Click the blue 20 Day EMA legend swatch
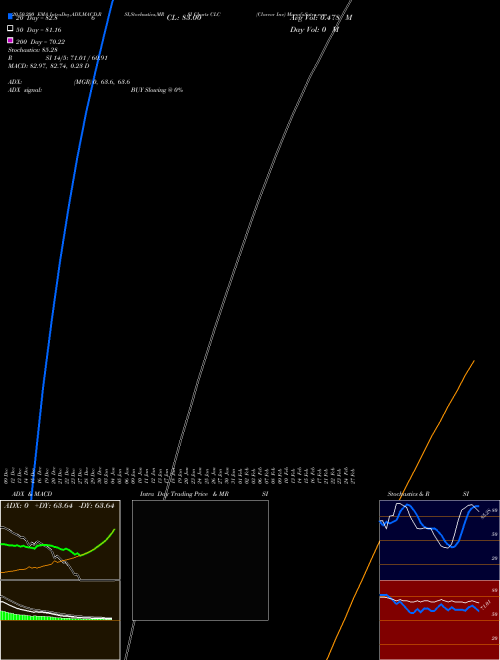The width and height of the screenshot is (500, 660). (10, 16)
